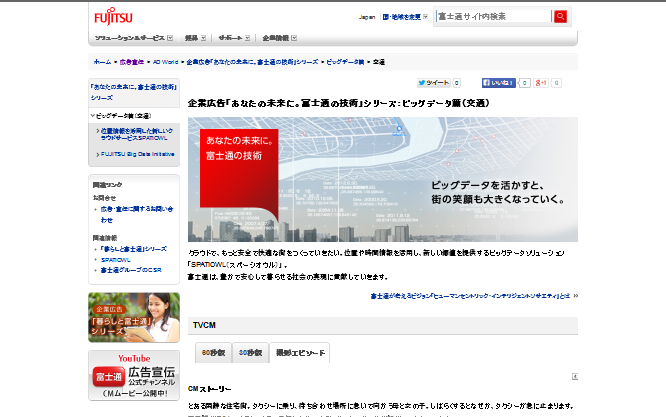Open the 「あなたの未来に。富士通の技術」シリーズ breadcrumb
666x417 pixels.
252,62
